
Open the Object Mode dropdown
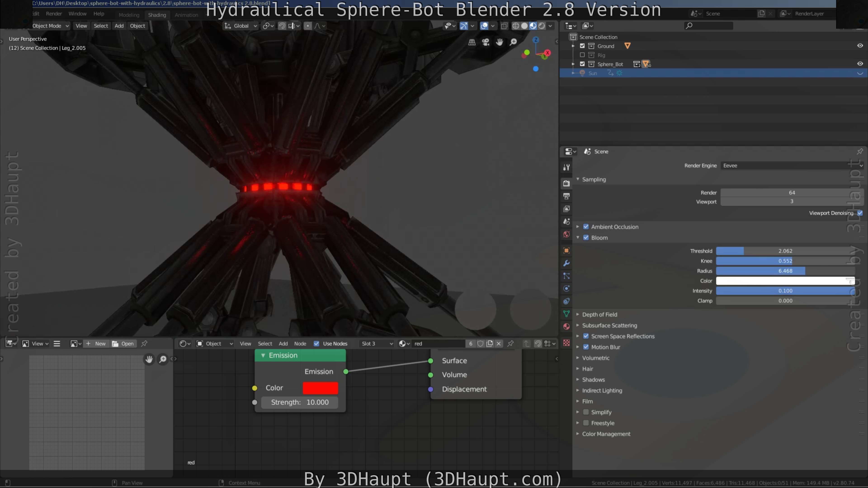pos(51,26)
